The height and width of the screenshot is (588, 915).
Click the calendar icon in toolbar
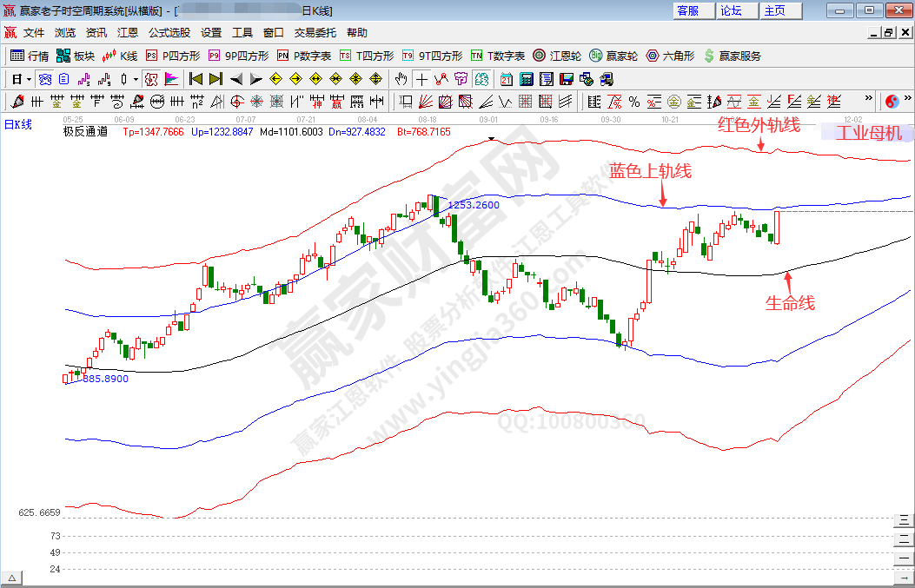506,79
